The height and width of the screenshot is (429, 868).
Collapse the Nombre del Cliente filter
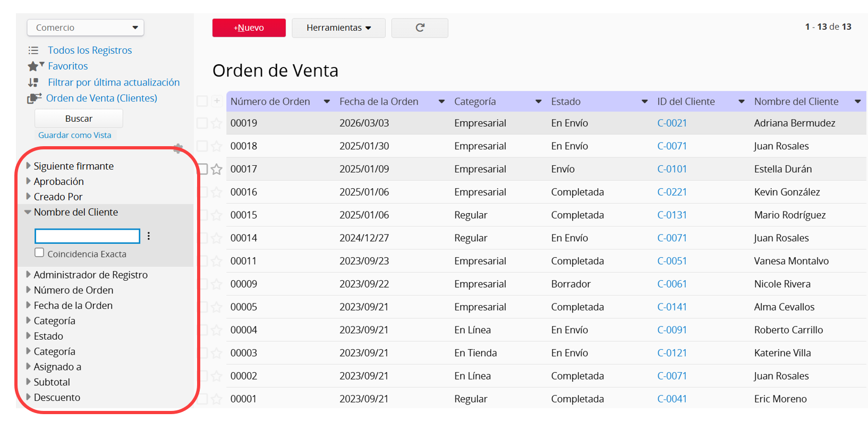pyautogui.click(x=28, y=212)
